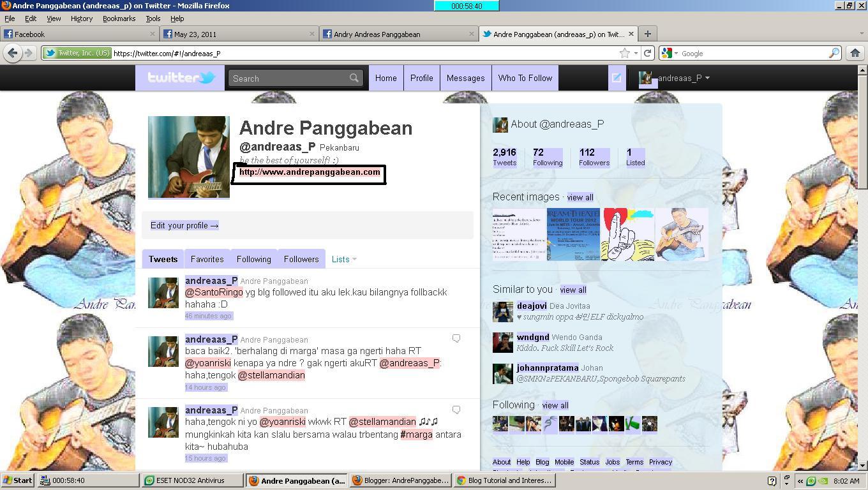Open a new tab with plus button

tap(647, 34)
